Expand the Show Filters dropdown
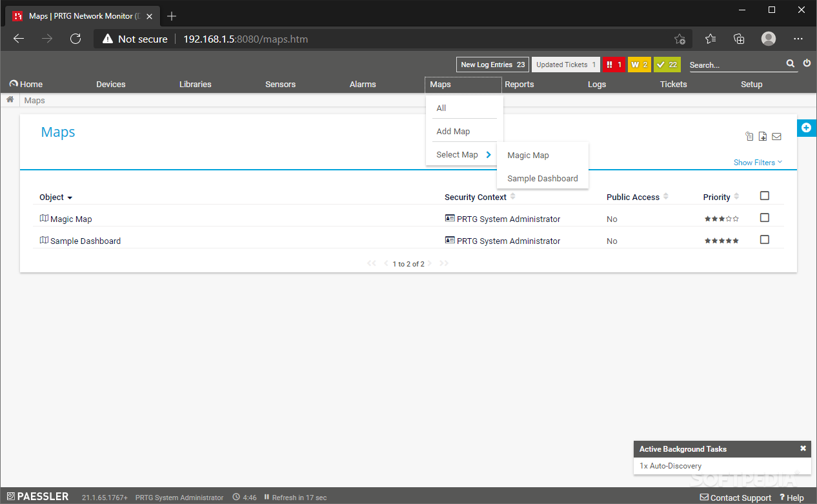Viewport: 817px width, 504px height. 758,163
